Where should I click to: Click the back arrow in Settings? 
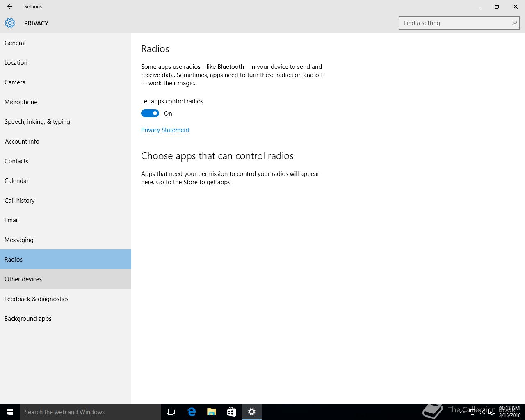coord(10,7)
